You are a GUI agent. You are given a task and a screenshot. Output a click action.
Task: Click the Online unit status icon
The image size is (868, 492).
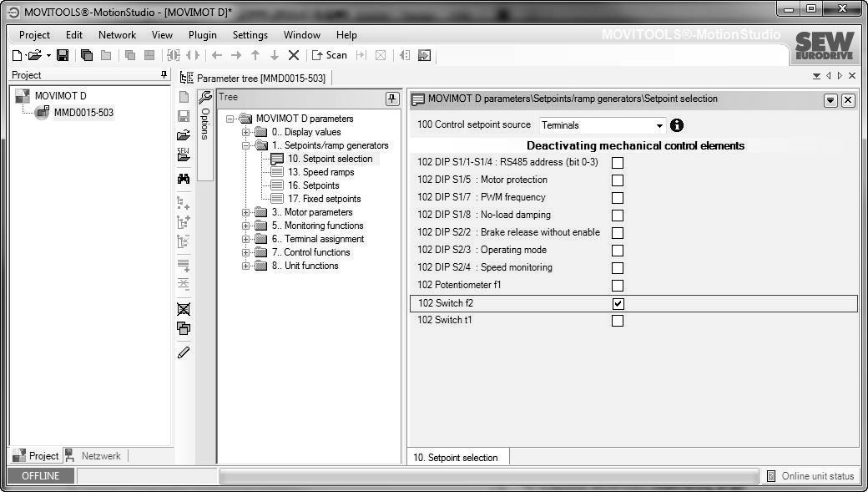pos(771,476)
